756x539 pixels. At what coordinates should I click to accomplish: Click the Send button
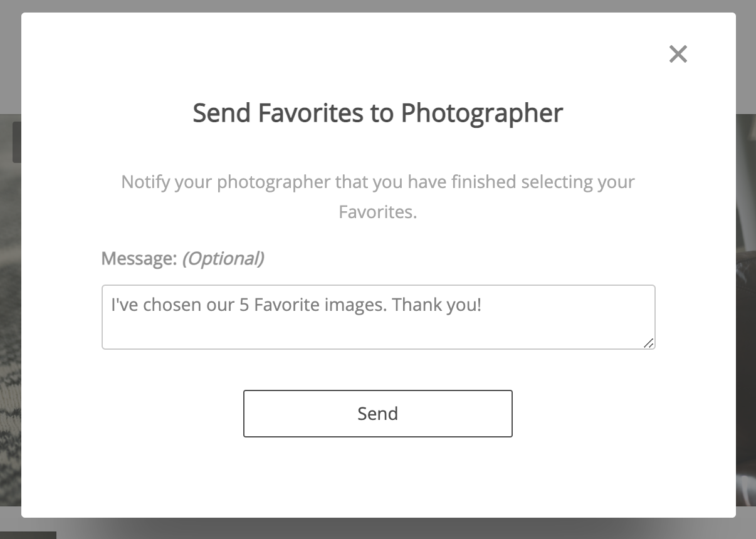tap(378, 414)
